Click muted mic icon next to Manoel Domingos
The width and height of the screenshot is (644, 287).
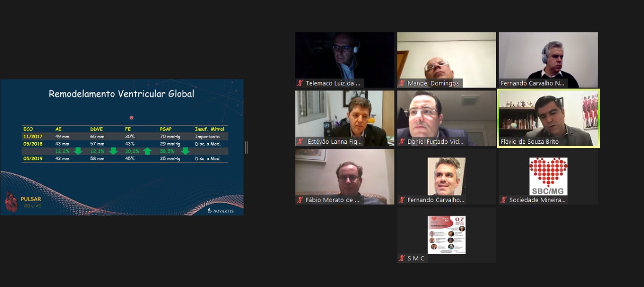tap(402, 83)
